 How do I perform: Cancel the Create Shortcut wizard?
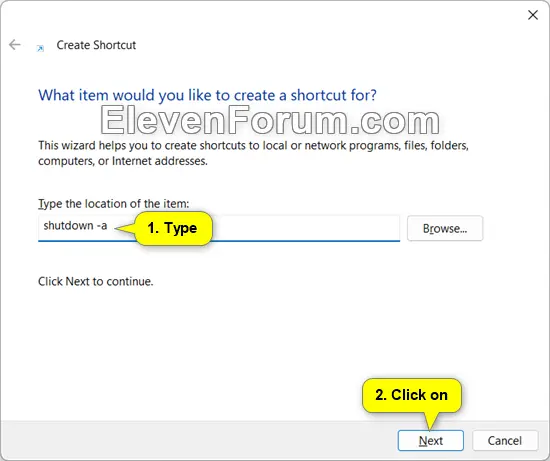505,440
